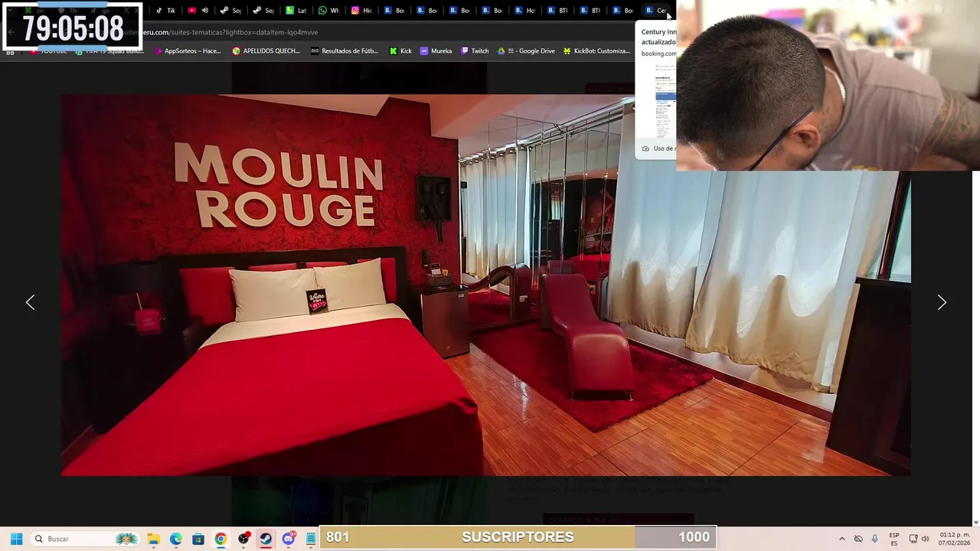Screen dimensions: 980x551
Task: Open the first Steam-icon 'Soj' tab
Action: point(230,11)
